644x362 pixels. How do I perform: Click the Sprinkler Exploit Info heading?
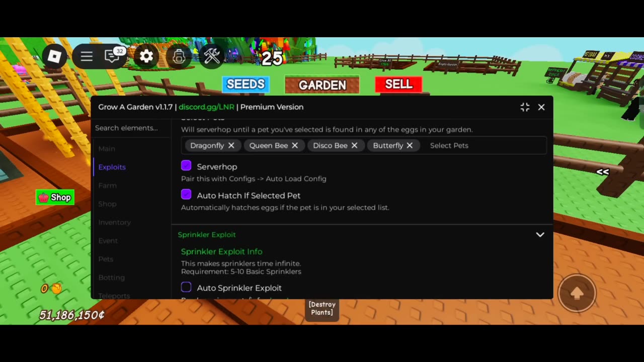(222, 251)
